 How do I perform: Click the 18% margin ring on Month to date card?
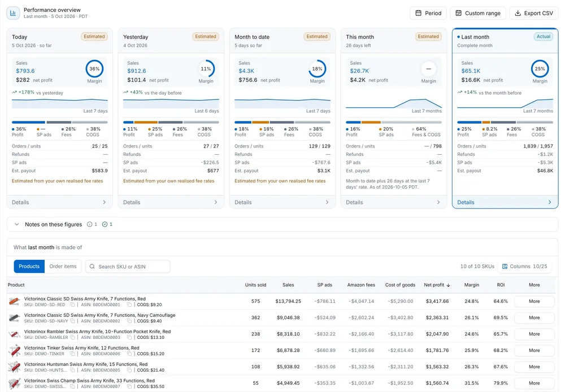(x=317, y=69)
